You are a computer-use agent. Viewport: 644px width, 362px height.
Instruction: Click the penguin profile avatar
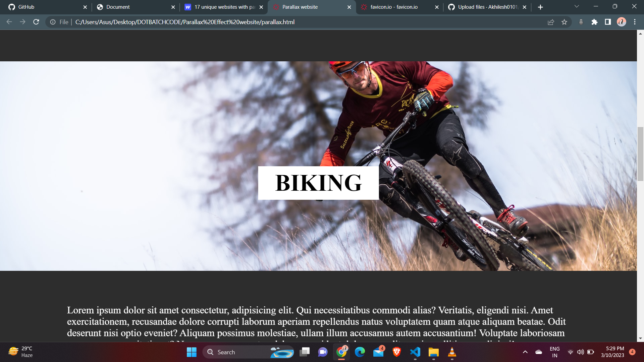click(x=622, y=22)
